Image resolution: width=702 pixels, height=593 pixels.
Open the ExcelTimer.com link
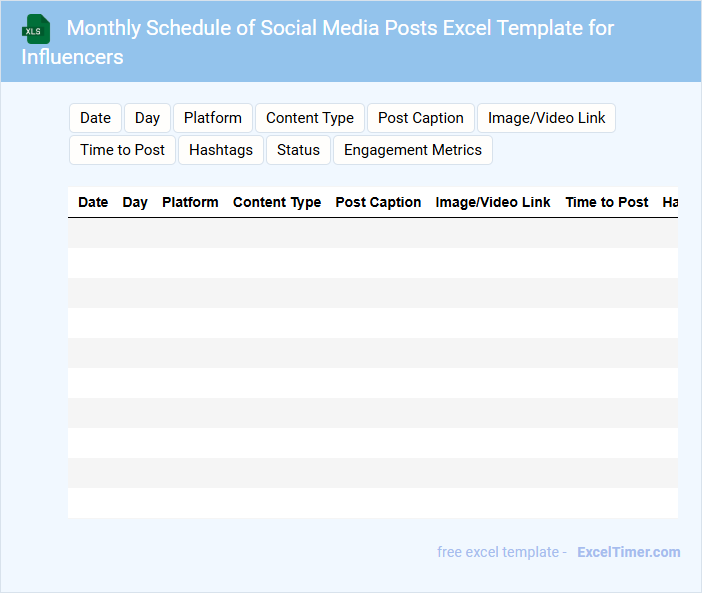coord(628,552)
